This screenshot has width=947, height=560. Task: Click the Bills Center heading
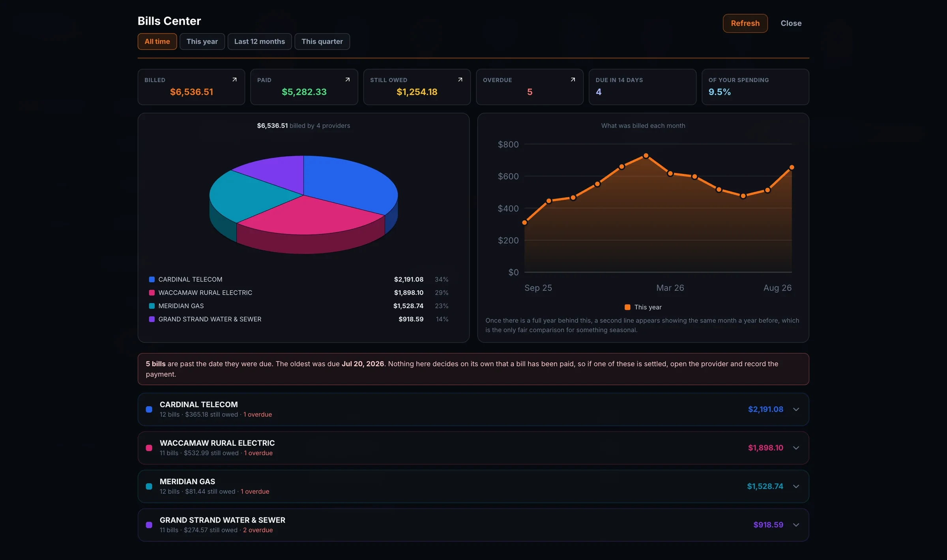pyautogui.click(x=169, y=21)
